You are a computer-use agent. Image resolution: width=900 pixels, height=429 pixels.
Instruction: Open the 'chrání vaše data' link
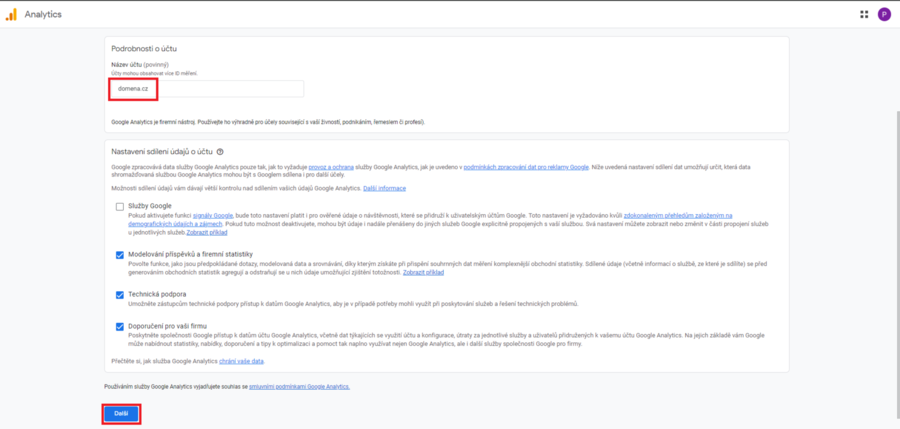point(242,360)
